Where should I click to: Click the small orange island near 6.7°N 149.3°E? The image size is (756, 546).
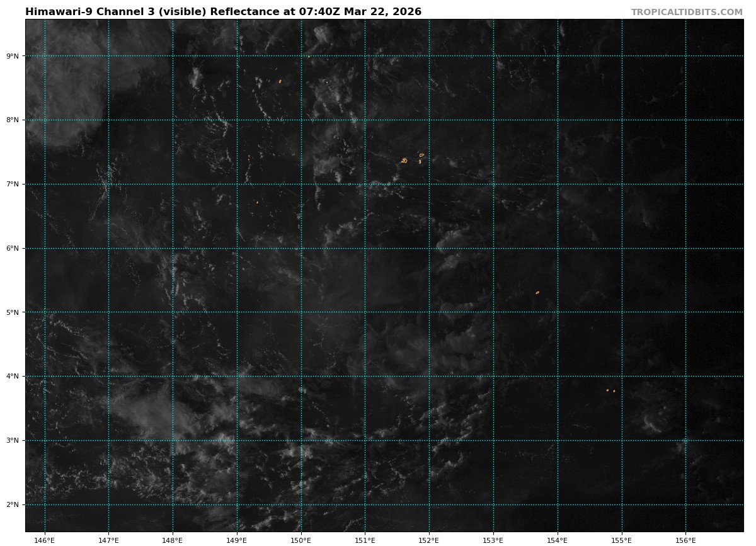click(257, 202)
